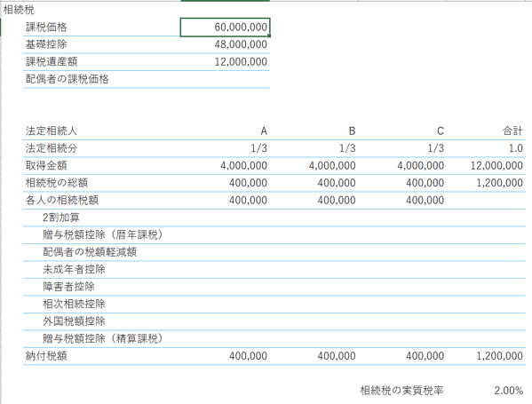
Task: Click the 相続税の実質税率 value 2.00%
Action: (x=486, y=391)
